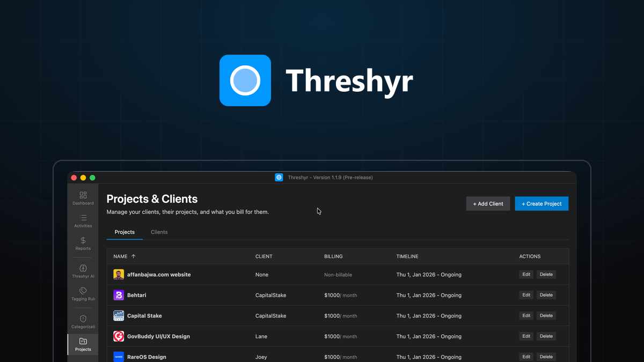Select the Behtari project name
The image size is (644, 362).
136,295
